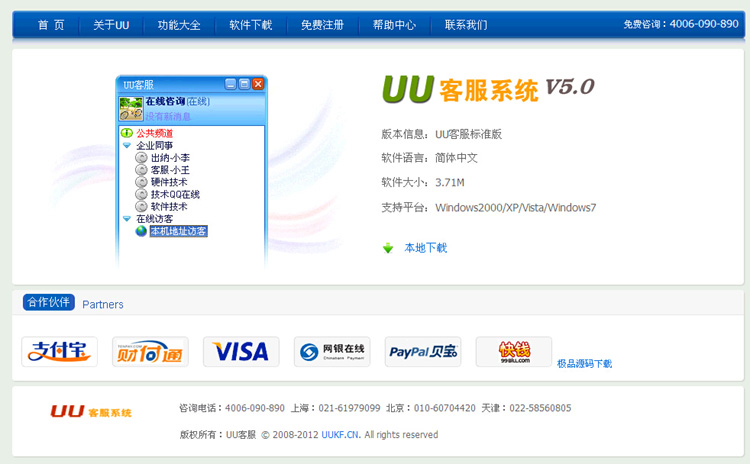Click the VISA partner logo
The width and height of the screenshot is (750, 464).
click(x=241, y=352)
